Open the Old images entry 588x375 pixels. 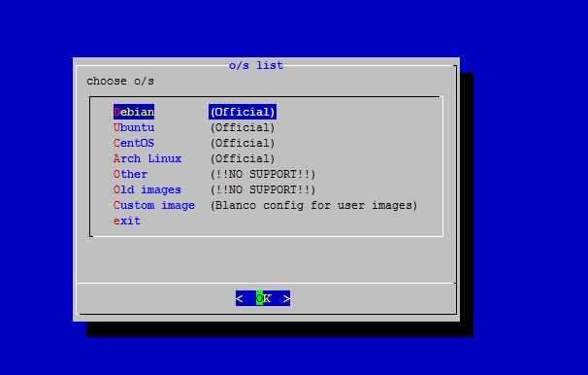tap(147, 189)
